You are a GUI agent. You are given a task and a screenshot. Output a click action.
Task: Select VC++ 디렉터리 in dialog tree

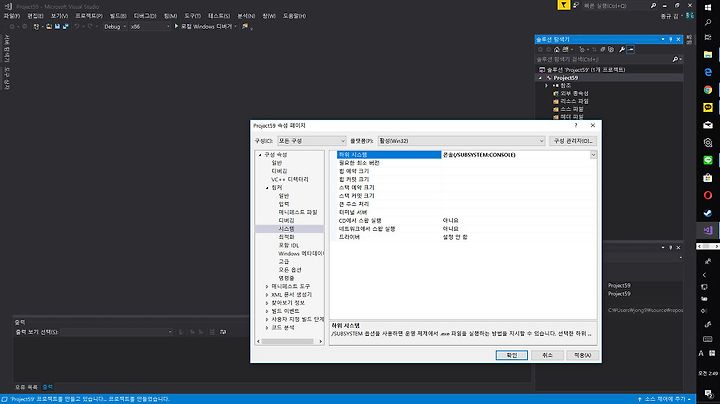[290, 180]
